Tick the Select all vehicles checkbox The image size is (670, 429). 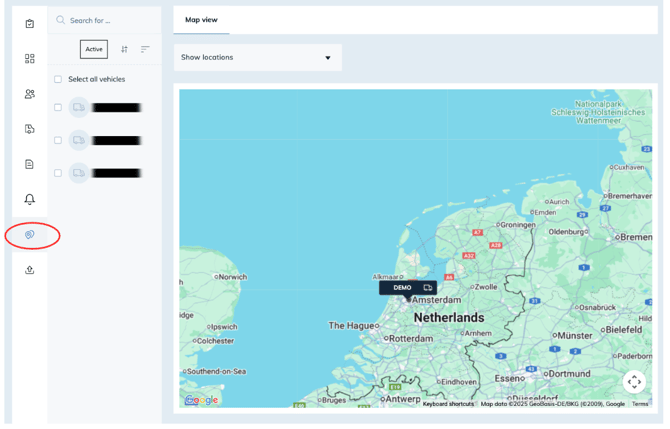click(58, 79)
